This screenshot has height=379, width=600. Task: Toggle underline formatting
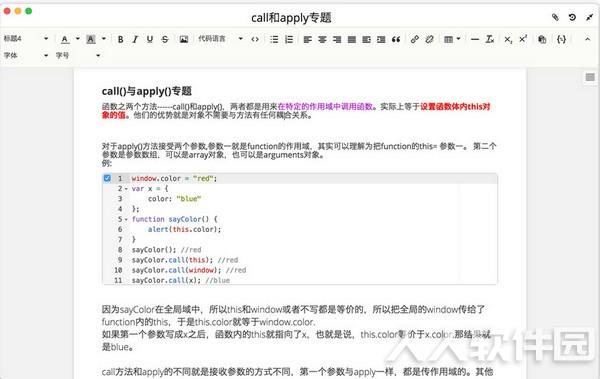(x=150, y=39)
